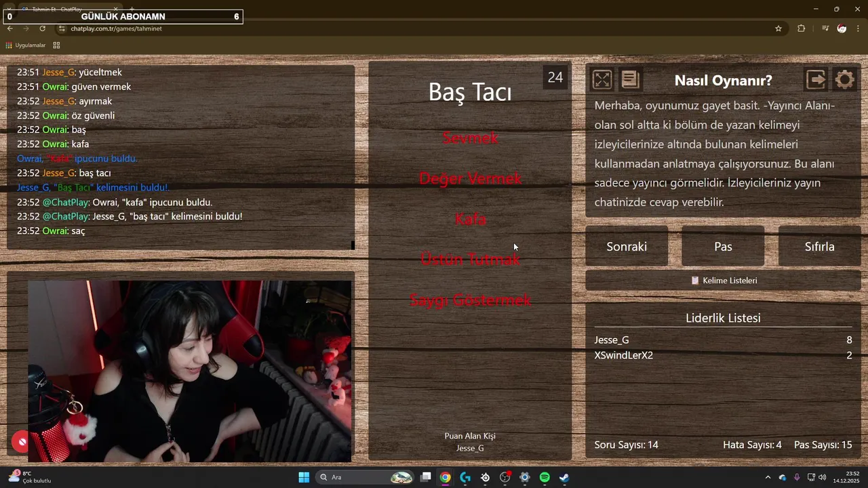Open Kelime Listeleri
The height and width of the screenshot is (488, 868).
tap(723, 281)
